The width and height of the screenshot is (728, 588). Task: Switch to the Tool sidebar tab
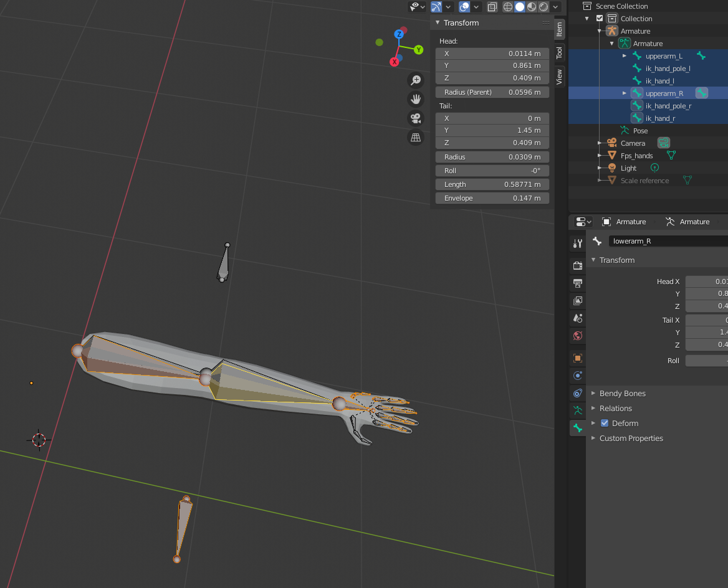(x=559, y=52)
